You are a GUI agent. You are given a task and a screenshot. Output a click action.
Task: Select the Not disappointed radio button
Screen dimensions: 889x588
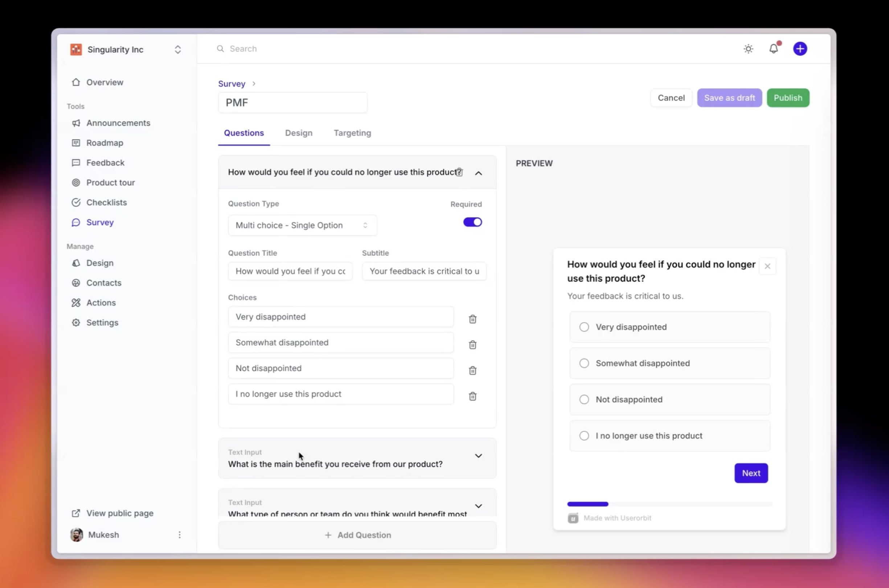pos(584,399)
